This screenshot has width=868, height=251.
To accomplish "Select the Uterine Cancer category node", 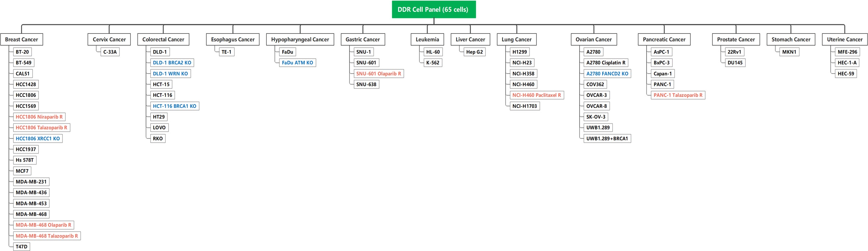I will pyautogui.click(x=845, y=39).
